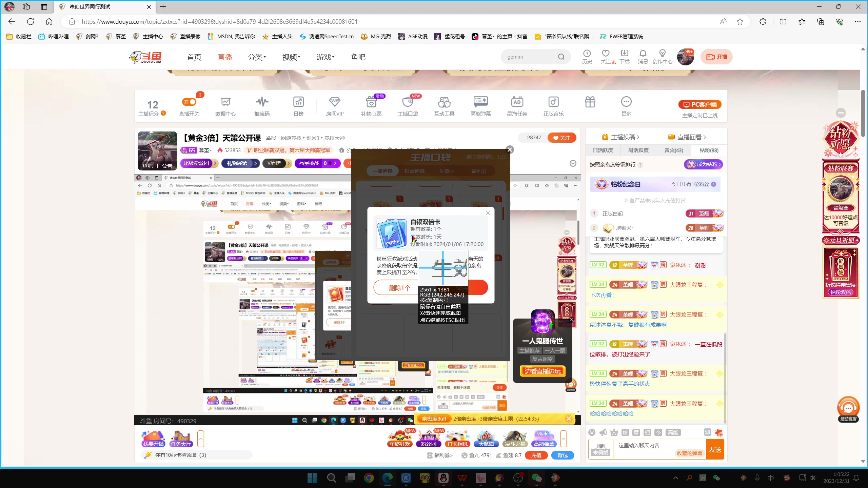The height and width of the screenshot is (488, 868).
Task: Open the 消息 notifications bell icon
Action: pos(643,57)
